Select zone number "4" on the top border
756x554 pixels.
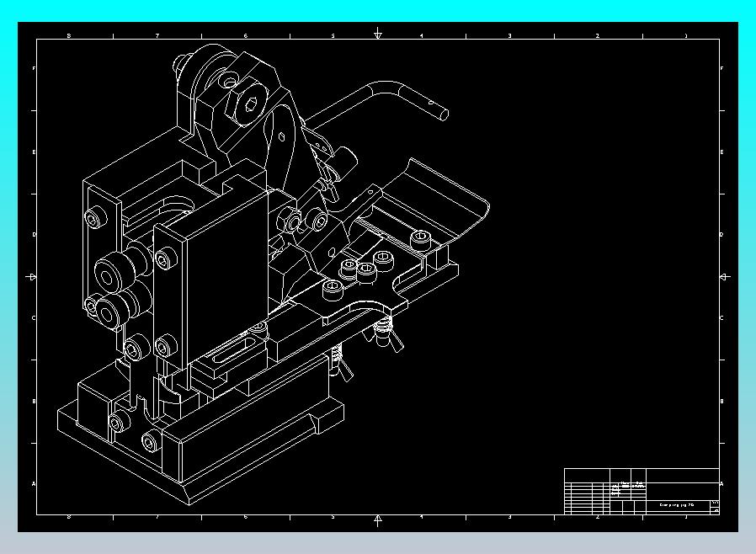coord(422,35)
